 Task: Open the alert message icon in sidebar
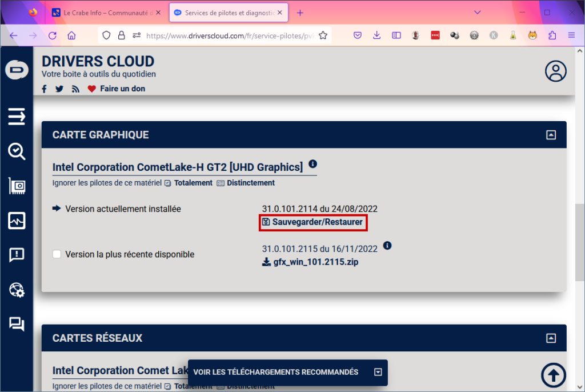pyautogui.click(x=17, y=255)
